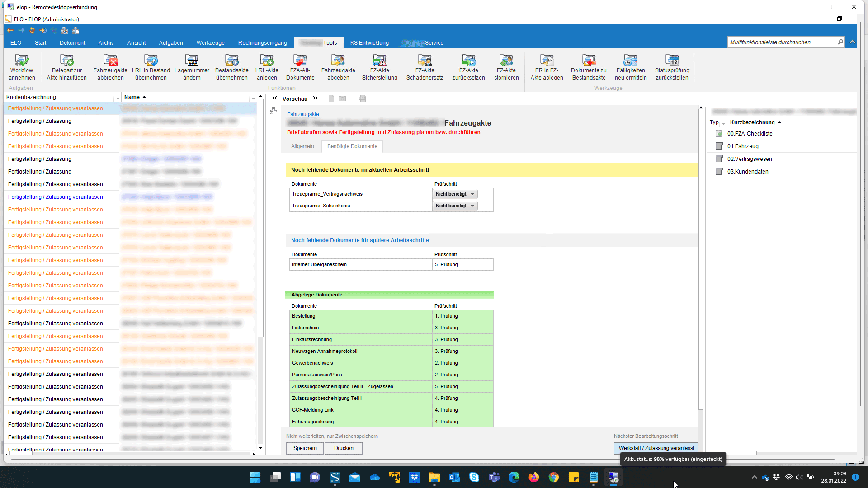Click the LRL-Akte anlegen icon
This screenshot has width=868, height=488.
(x=267, y=60)
